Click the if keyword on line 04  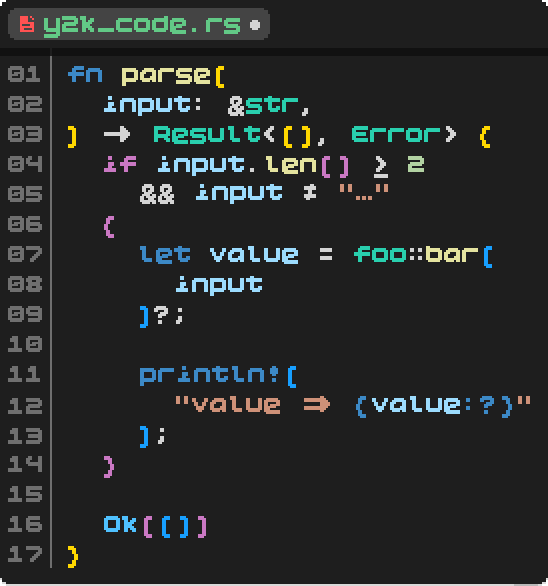(x=120, y=164)
